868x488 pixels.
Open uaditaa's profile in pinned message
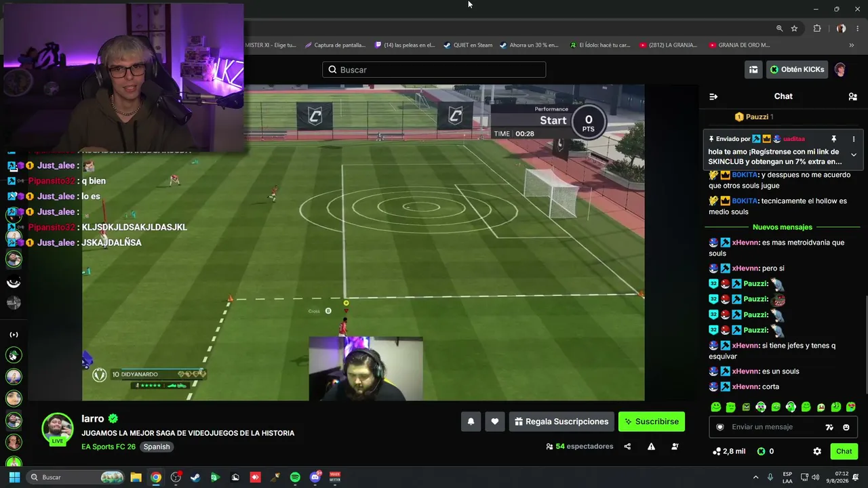[794, 139]
